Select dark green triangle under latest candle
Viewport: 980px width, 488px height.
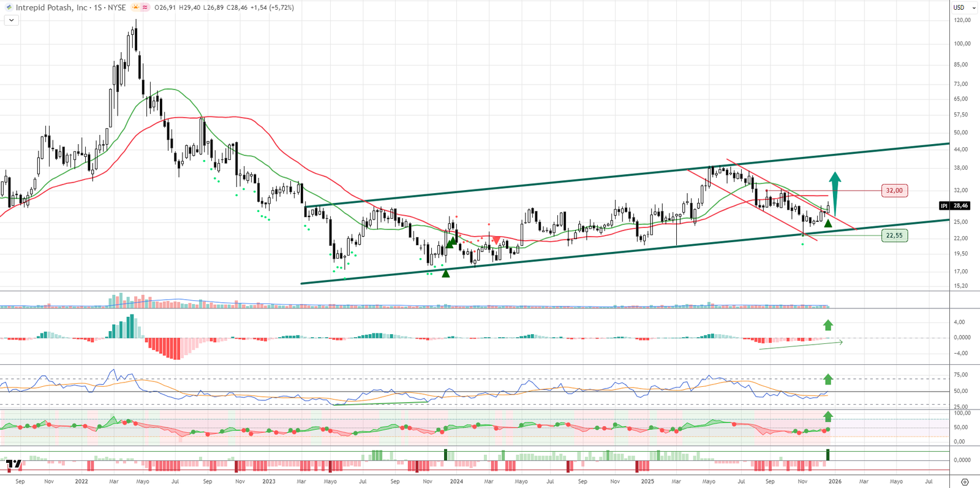point(828,224)
